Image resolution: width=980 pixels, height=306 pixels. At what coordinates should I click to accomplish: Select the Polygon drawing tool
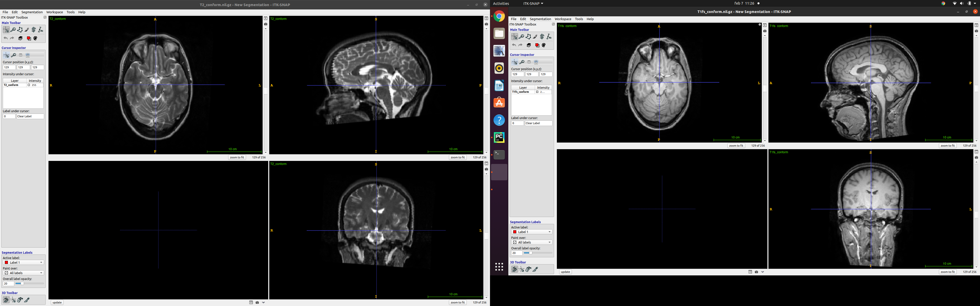point(20,29)
